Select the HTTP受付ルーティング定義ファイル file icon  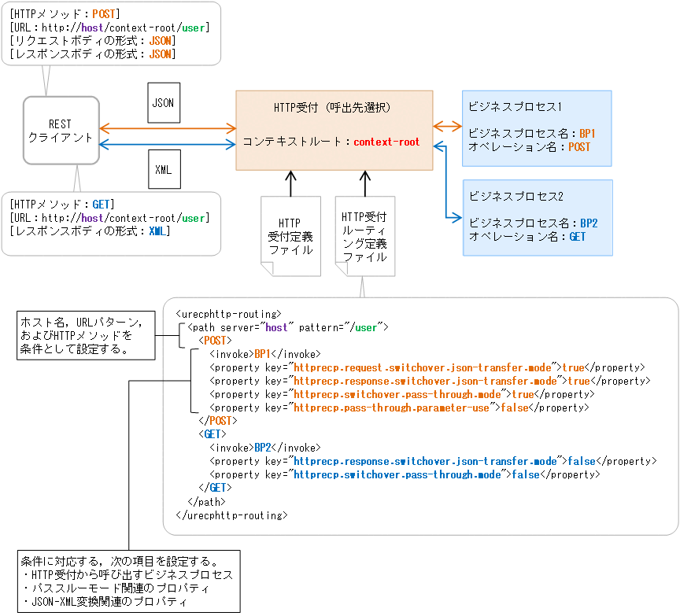pos(364,236)
